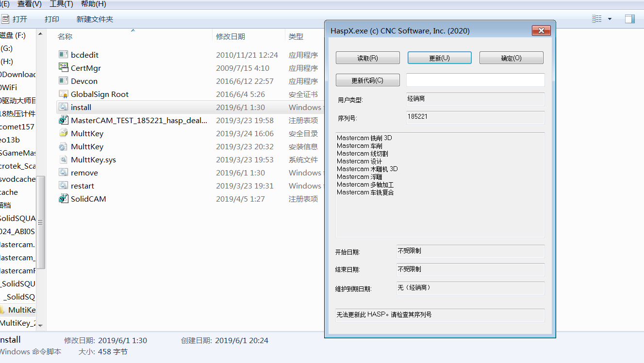The image size is (644, 363).
Task: Click the 读取(R) button in HaspX
Action: (368, 58)
